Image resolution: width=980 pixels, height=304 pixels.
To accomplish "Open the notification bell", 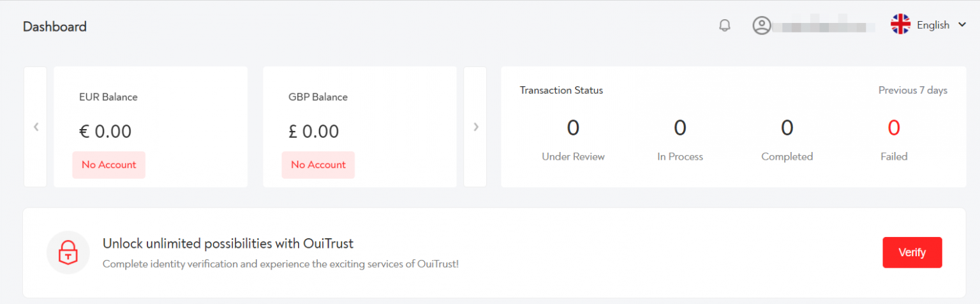I will (724, 26).
